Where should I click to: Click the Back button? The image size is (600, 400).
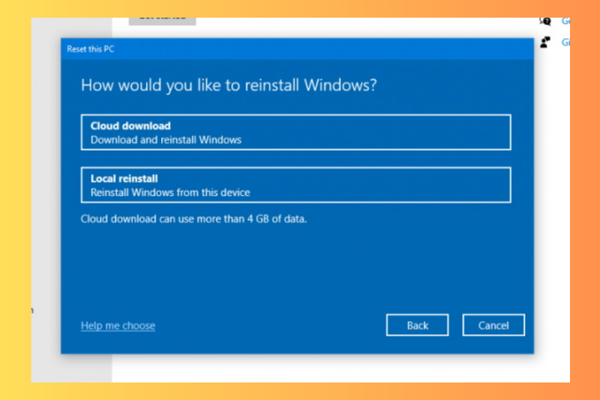pyautogui.click(x=417, y=325)
